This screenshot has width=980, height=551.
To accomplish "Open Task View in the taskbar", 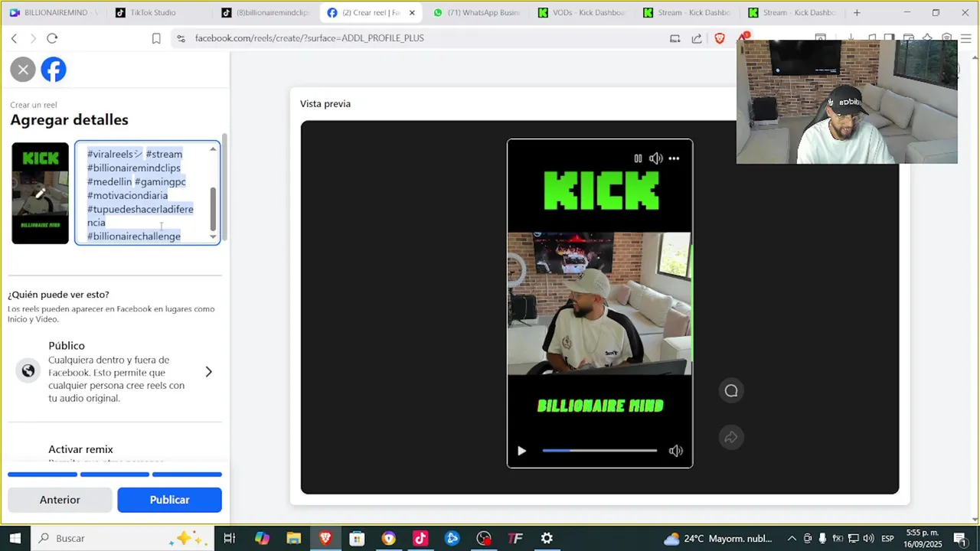I will [229, 538].
